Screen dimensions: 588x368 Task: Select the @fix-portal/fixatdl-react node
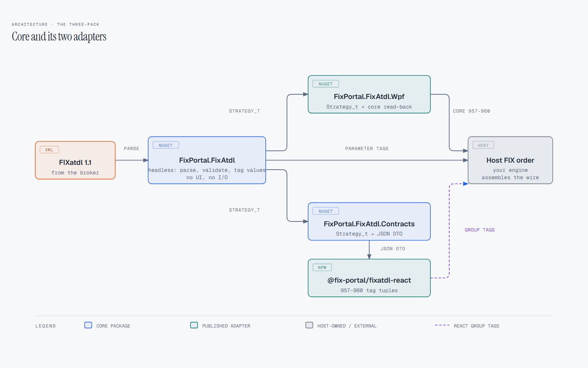pos(369,278)
